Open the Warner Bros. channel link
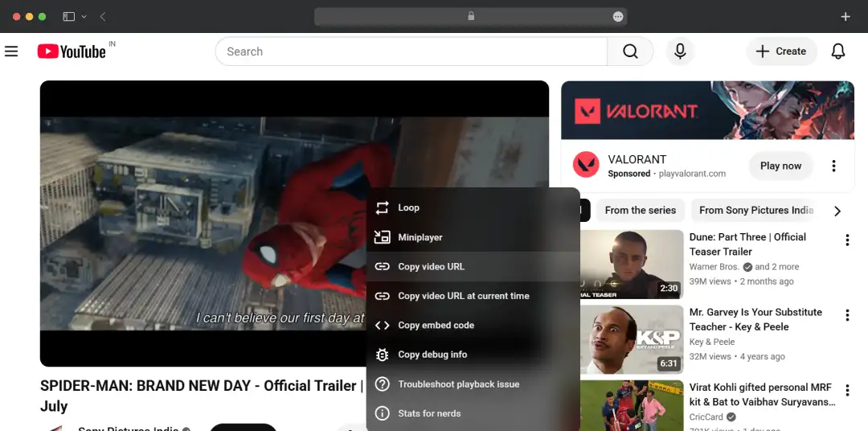Screen dimensions: 868x431 pos(714,267)
